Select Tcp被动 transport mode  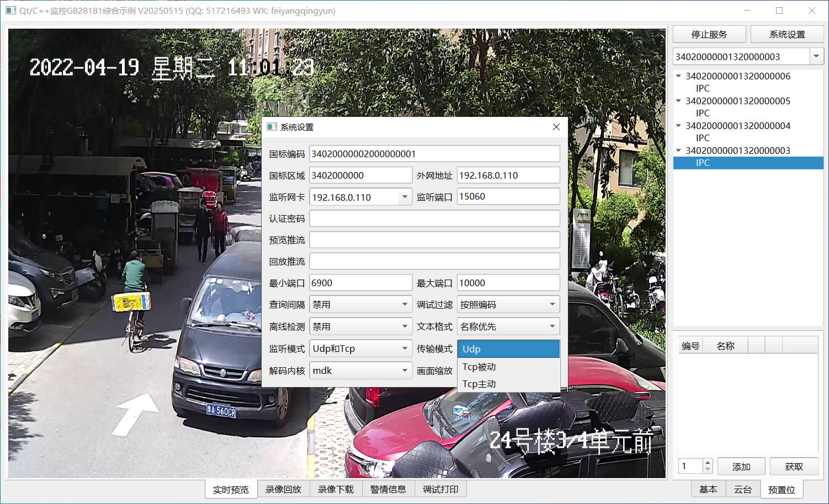pyautogui.click(x=508, y=367)
